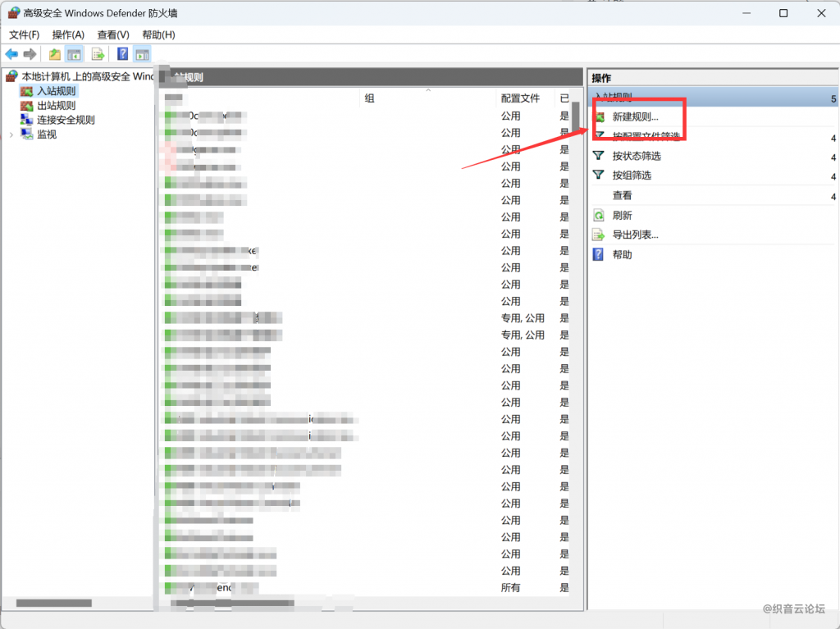The image size is (840, 629).
Task: Toggle the Show/Hide action pane icon
Action: pyautogui.click(x=143, y=54)
